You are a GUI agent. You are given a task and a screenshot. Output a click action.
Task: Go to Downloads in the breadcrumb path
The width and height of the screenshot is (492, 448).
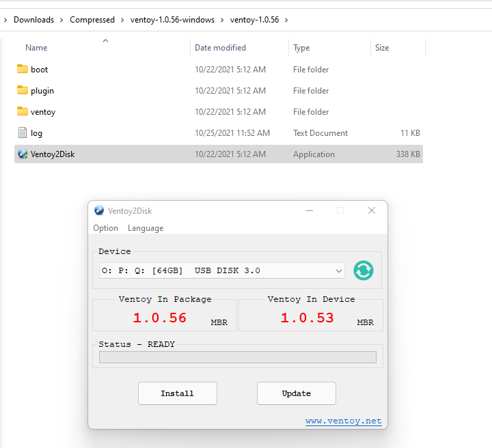click(34, 20)
